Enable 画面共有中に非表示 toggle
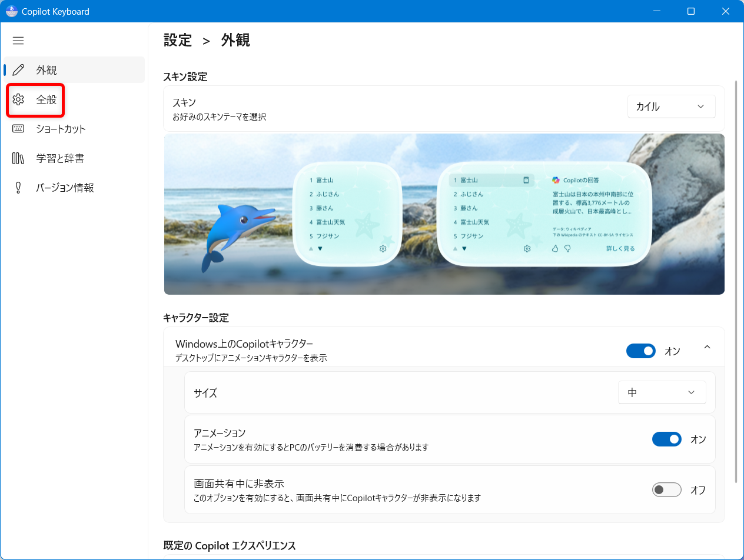Image resolution: width=744 pixels, height=560 pixels. coord(666,490)
